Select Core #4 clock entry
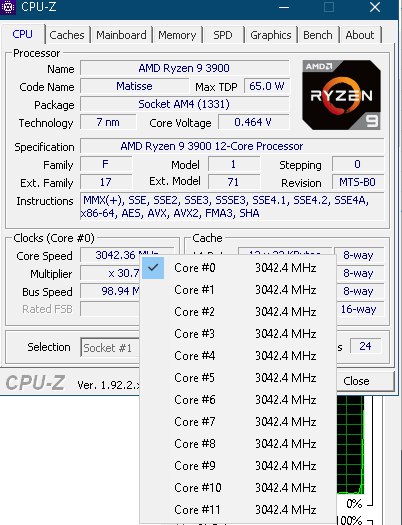Image resolution: width=402 pixels, height=525 pixels. (x=238, y=356)
